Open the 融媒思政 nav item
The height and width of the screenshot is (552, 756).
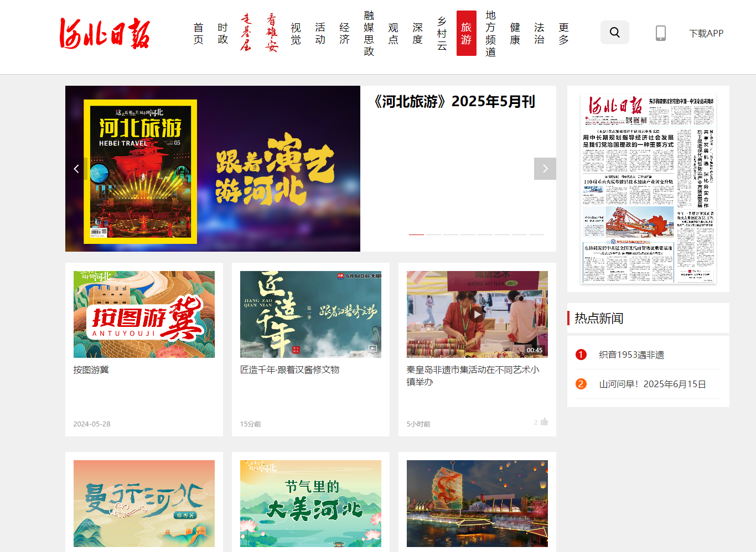369,33
